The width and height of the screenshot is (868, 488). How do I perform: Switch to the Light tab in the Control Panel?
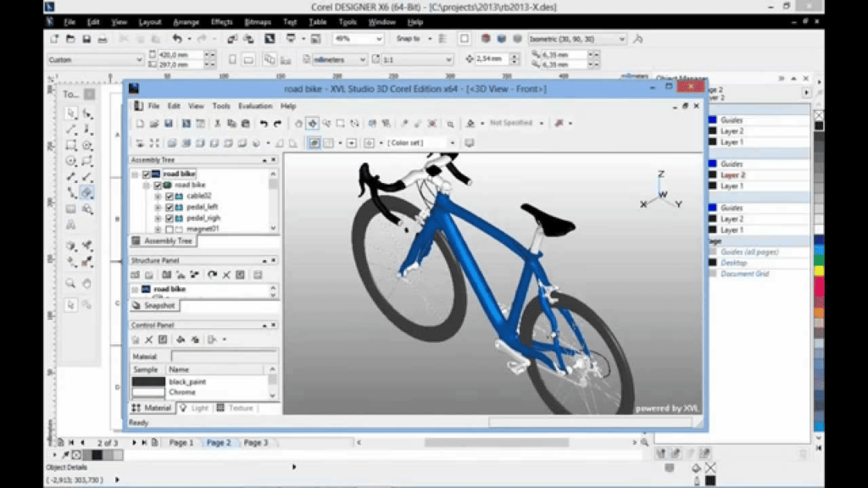tap(193, 407)
